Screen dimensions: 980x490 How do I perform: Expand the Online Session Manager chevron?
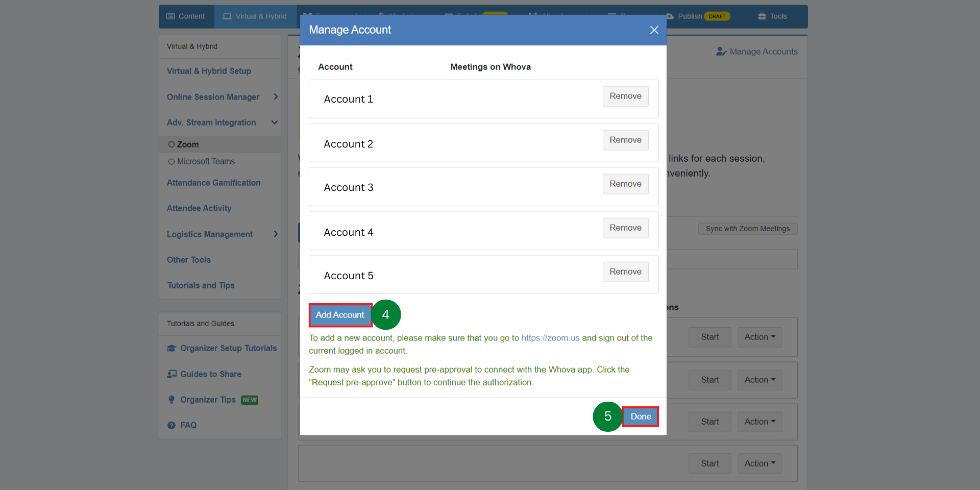[276, 97]
